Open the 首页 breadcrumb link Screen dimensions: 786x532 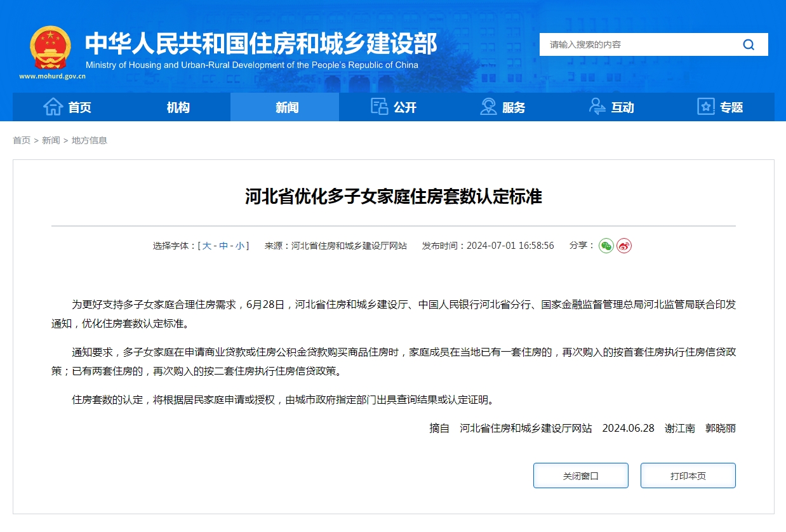click(x=20, y=140)
